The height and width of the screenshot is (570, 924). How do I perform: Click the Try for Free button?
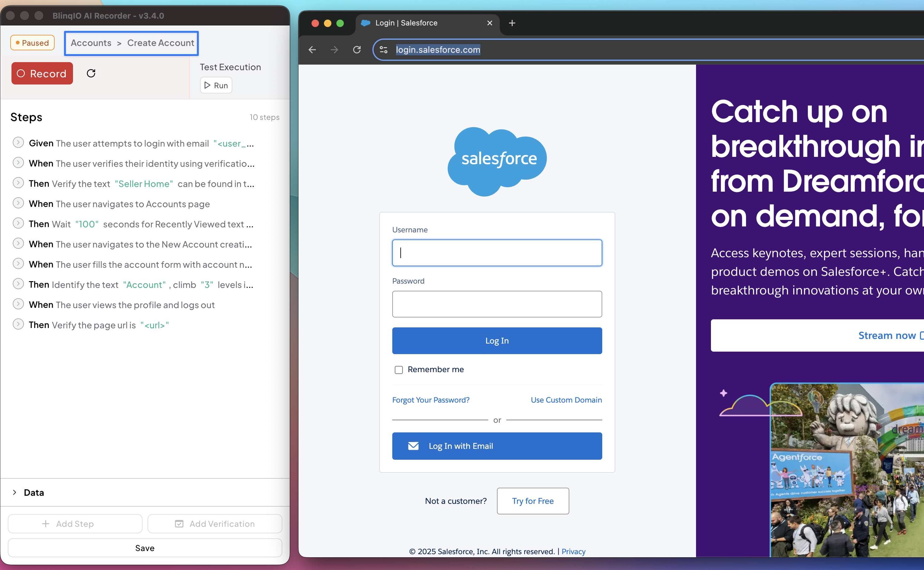(532, 501)
